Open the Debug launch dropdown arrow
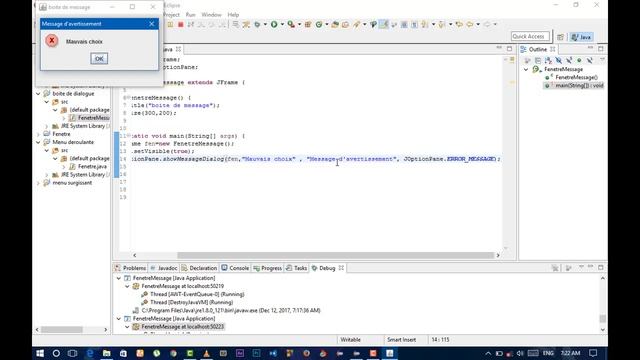 point(265,24)
